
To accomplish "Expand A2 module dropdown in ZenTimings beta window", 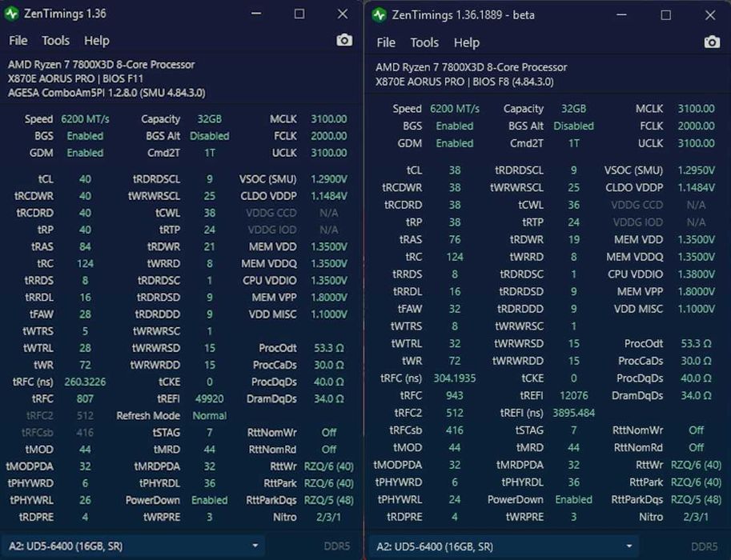I will coord(504,546).
